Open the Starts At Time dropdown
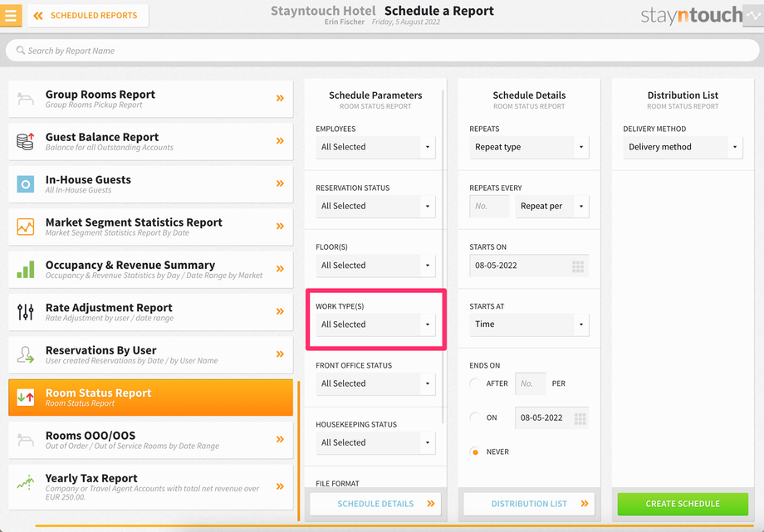 (x=529, y=325)
